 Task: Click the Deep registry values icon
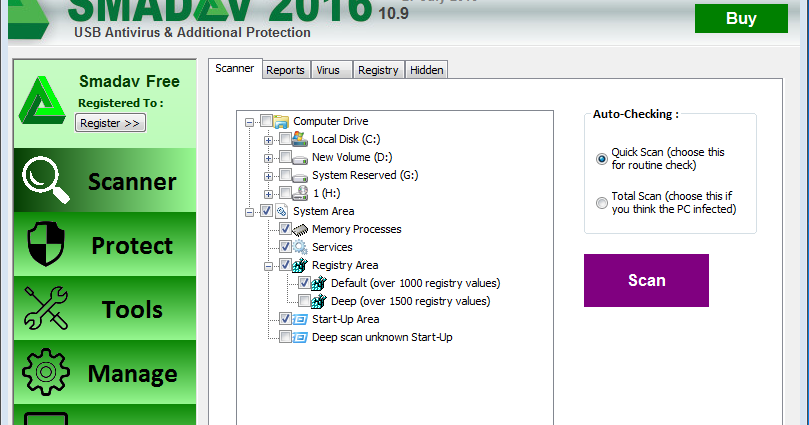[319, 301]
